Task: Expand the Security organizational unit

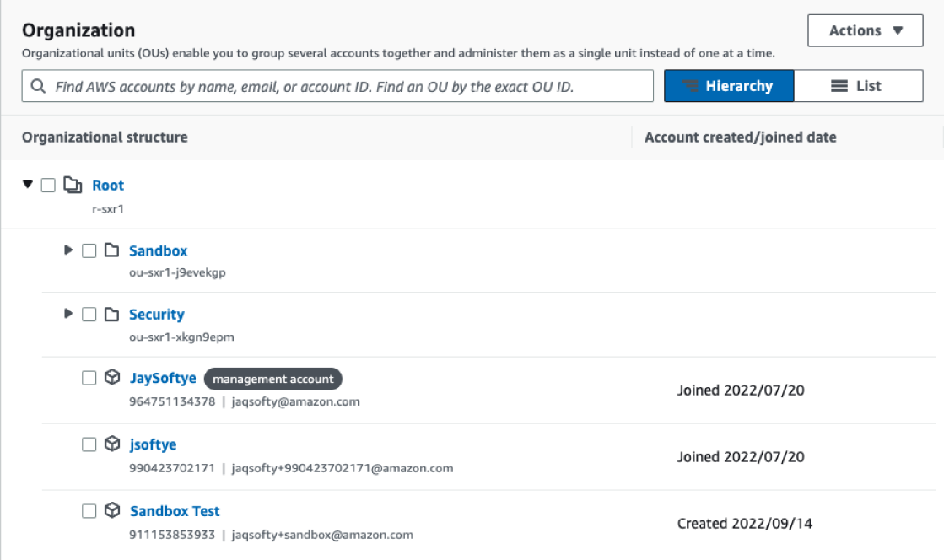Action: (68, 314)
